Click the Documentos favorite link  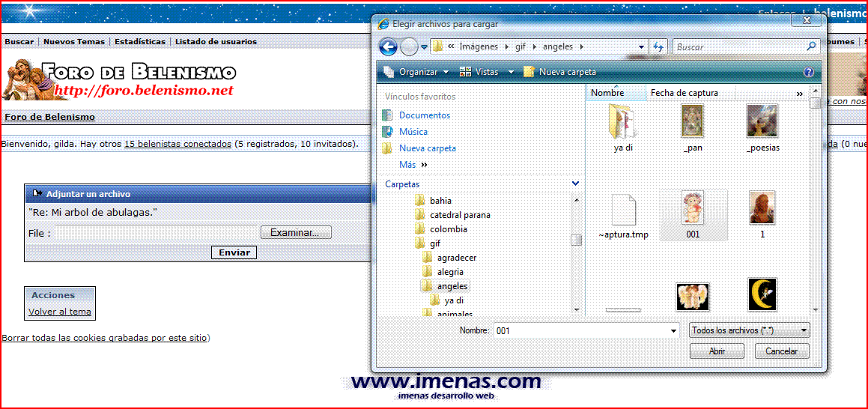point(424,115)
